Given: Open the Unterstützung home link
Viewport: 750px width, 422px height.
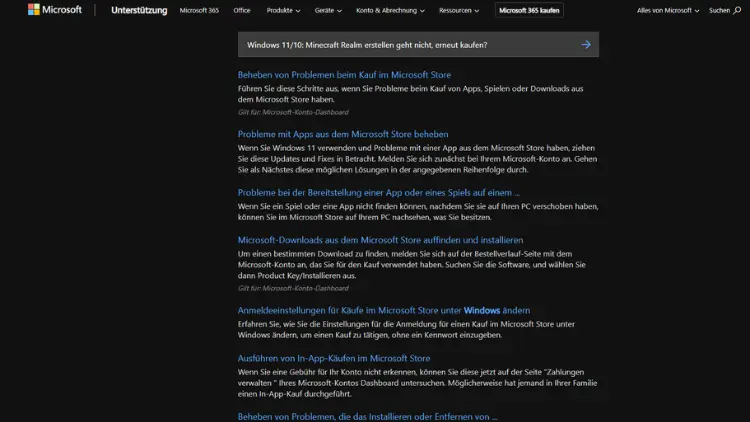Looking at the screenshot, I should point(139,10).
